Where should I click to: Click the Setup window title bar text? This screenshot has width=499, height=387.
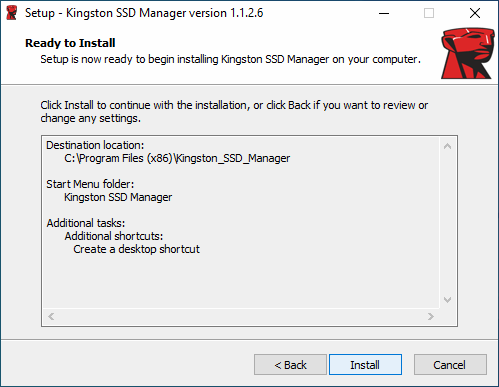tap(144, 13)
